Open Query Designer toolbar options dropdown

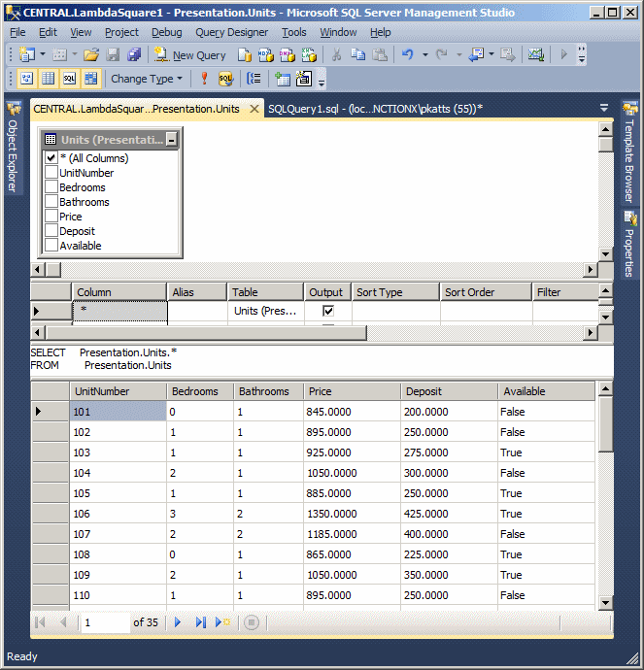[x=322, y=82]
